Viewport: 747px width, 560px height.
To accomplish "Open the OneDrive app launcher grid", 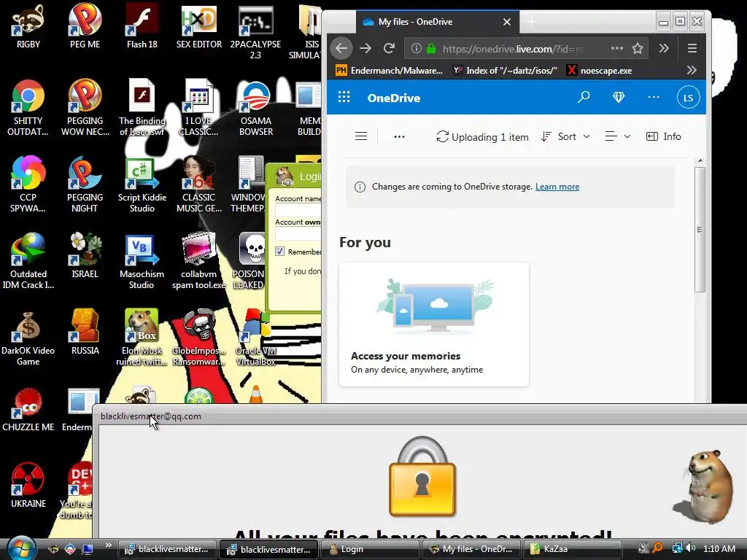I will (x=344, y=97).
